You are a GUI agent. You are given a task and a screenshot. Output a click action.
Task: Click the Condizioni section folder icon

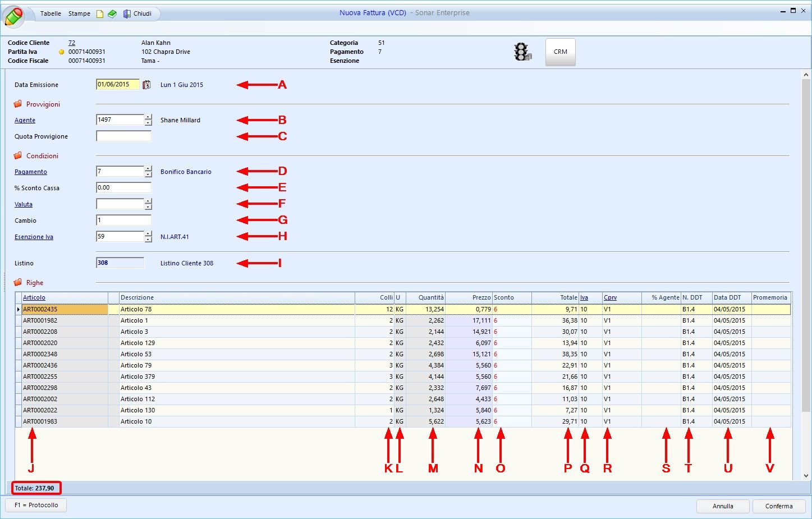[x=18, y=156]
